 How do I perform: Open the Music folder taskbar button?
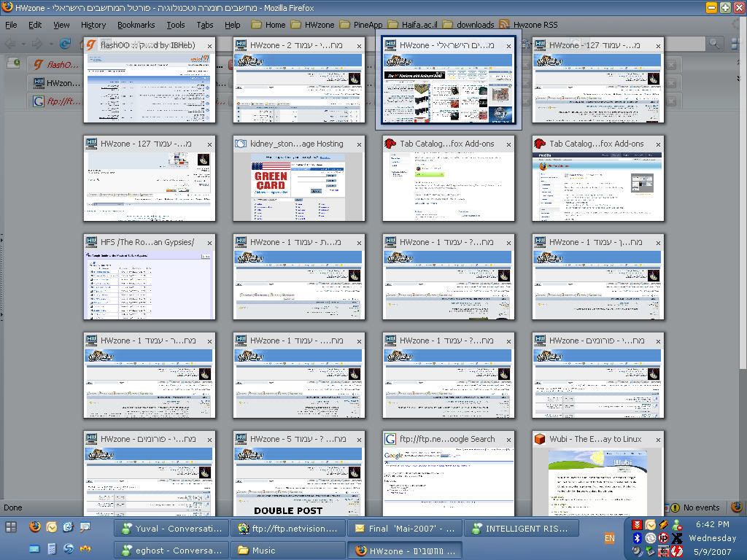coord(288,550)
